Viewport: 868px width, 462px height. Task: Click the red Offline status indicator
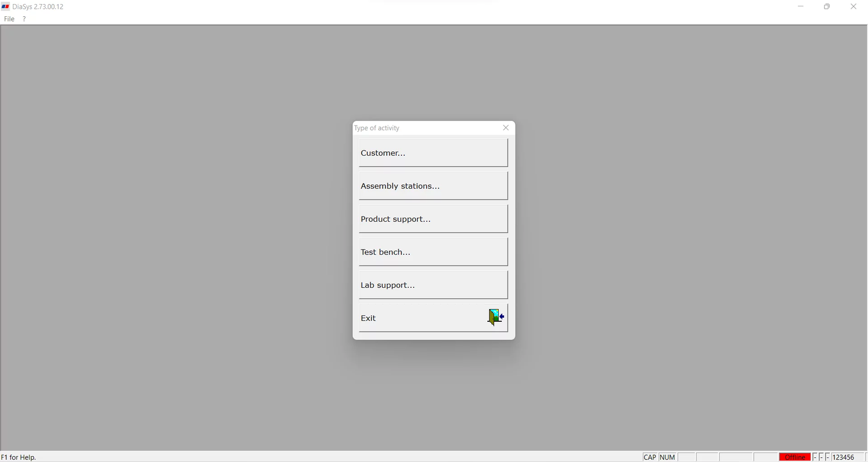(795, 457)
